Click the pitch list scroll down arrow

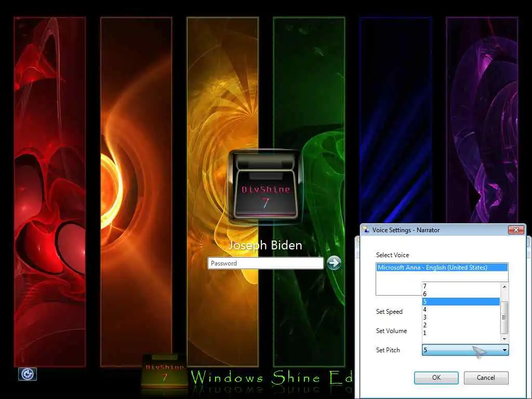504,339
